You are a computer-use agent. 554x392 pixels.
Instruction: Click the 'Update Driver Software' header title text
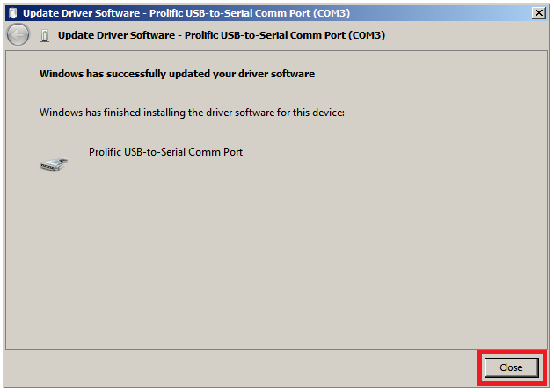point(222,35)
